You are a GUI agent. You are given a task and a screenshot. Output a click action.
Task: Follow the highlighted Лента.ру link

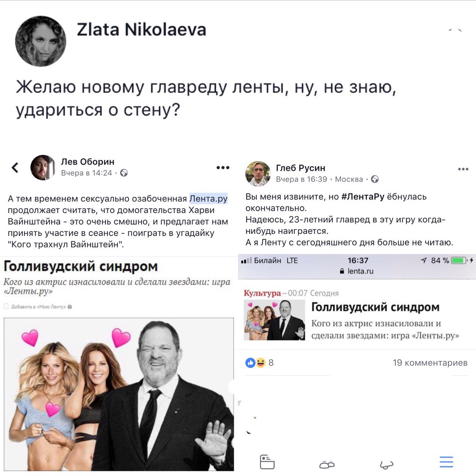coord(208,199)
